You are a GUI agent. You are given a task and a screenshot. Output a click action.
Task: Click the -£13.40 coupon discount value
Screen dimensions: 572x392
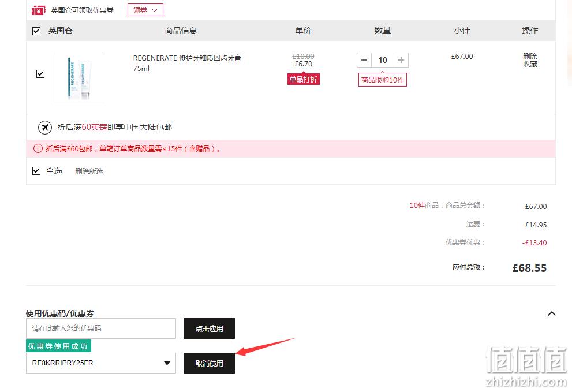click(534, 242)
